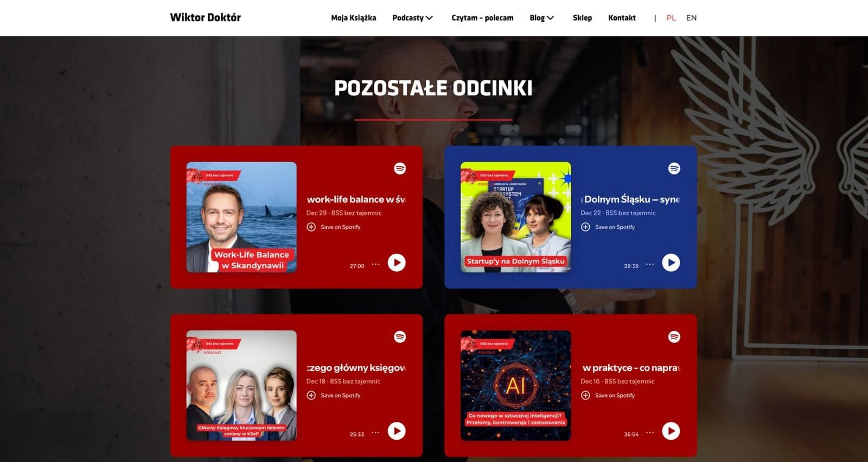The image size is (868, 462).
Task: Play the Dolnym Śląsku startup episode
Action: pos(671,262)
